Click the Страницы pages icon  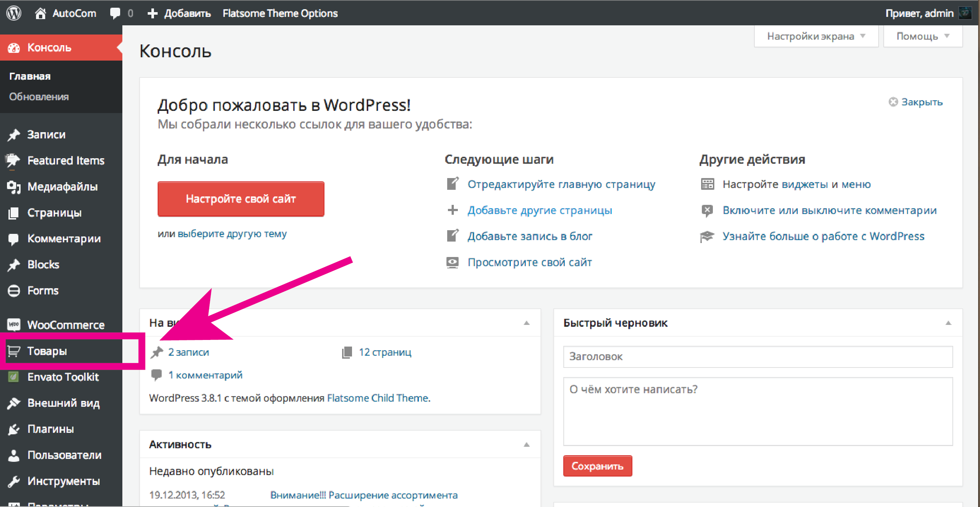(14, 213)
